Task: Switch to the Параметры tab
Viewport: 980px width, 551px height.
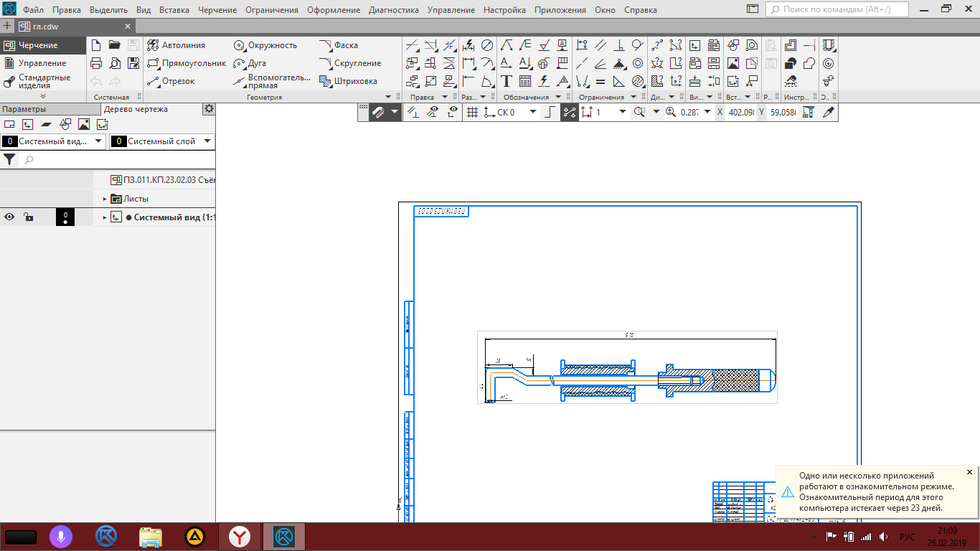Action: coord(24,109)
